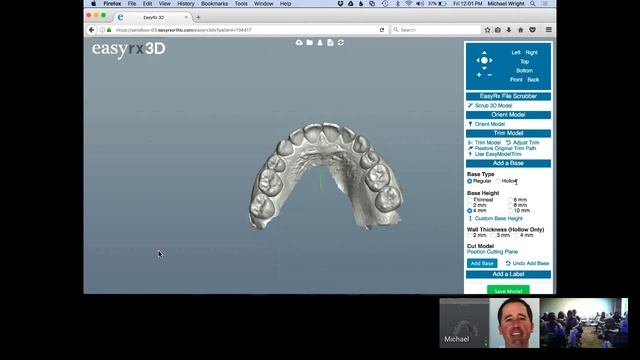Select Thinnest base height
640x360 pixels.
[469, 200]
